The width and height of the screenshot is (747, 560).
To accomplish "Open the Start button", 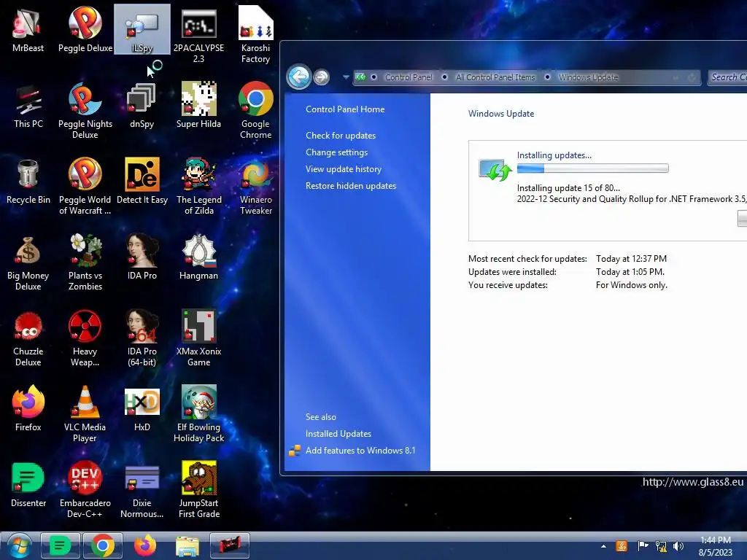I will click(x=18, y=546).
